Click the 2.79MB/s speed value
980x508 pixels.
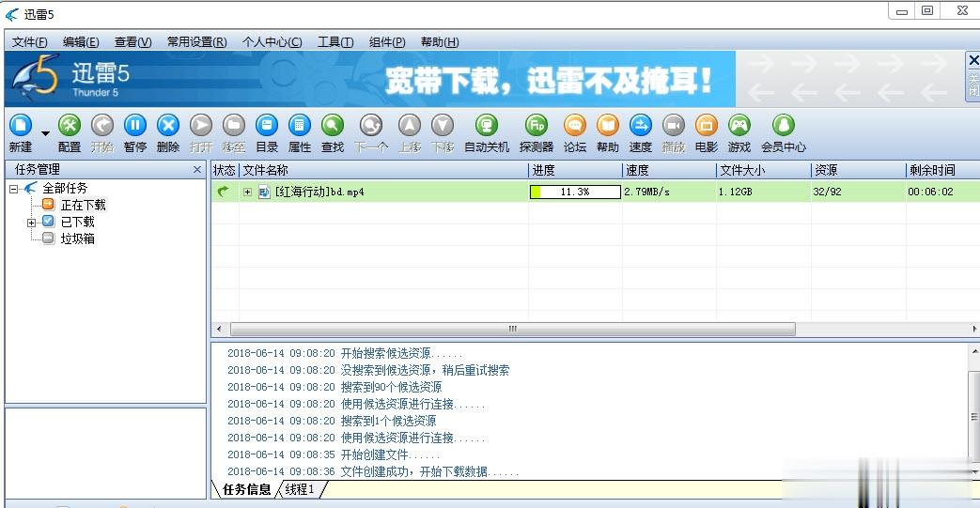[646, 192]
